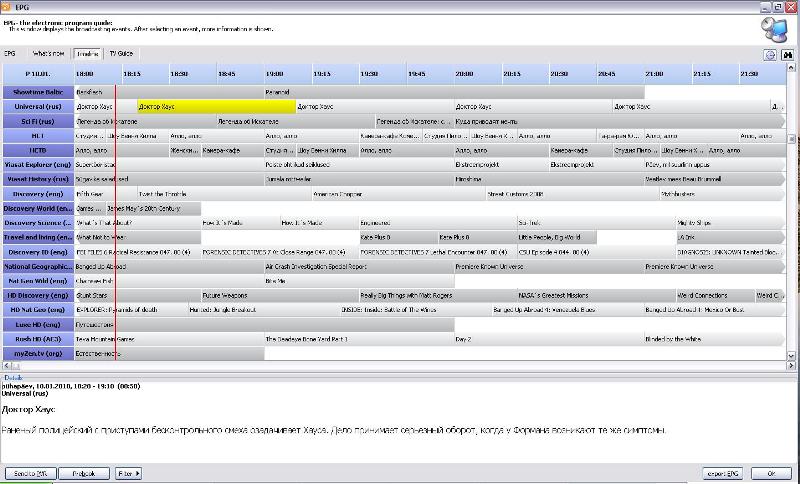Select Twist the Throttle event
The height and width of the screenshot is (484, 800).
click(x=224, y=194)
